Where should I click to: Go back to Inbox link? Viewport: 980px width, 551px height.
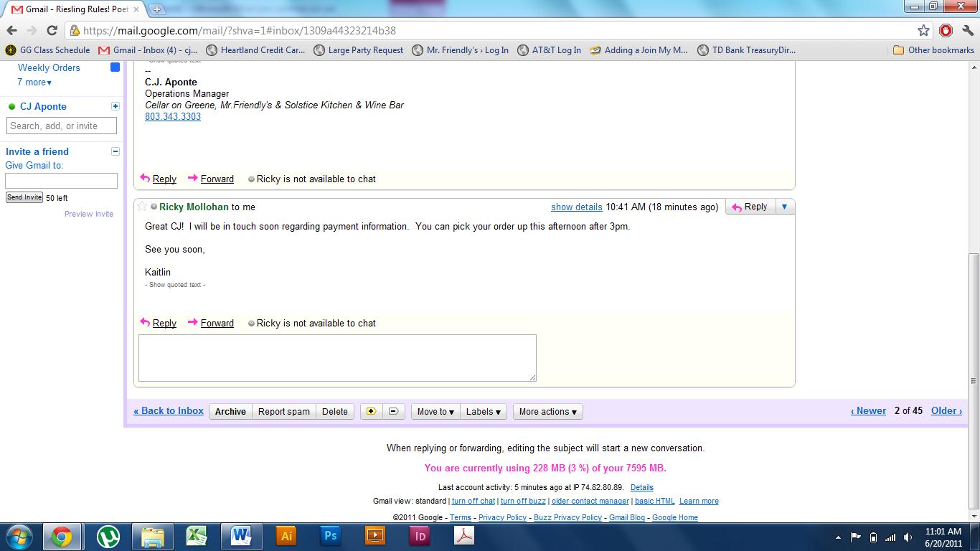click(169, 410)
